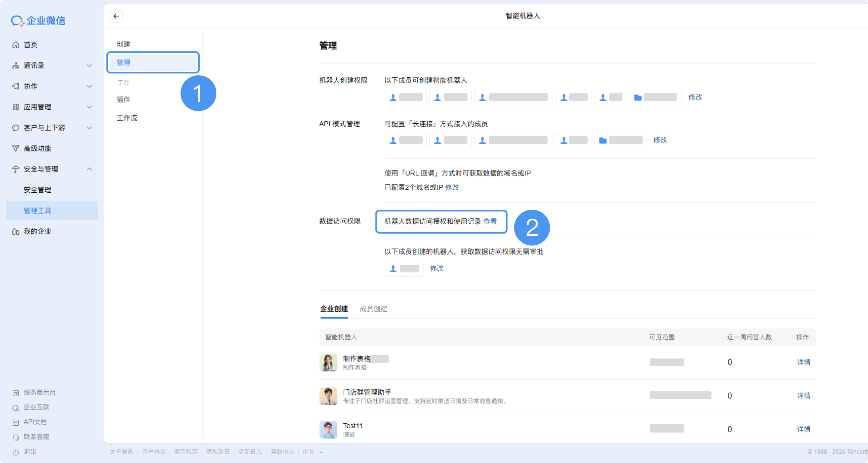
Task: Click the 智能机器人 column header
Action: [x=341, y=337]
